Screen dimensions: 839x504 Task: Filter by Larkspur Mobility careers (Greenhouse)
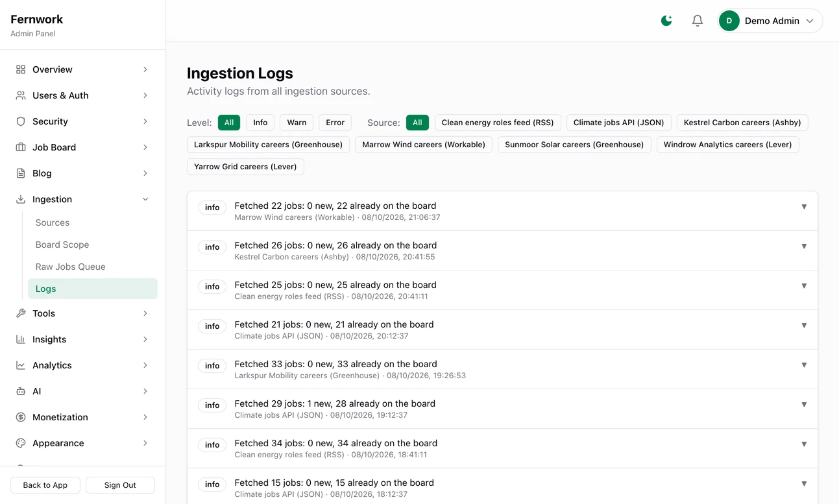[x=268, y=145]
